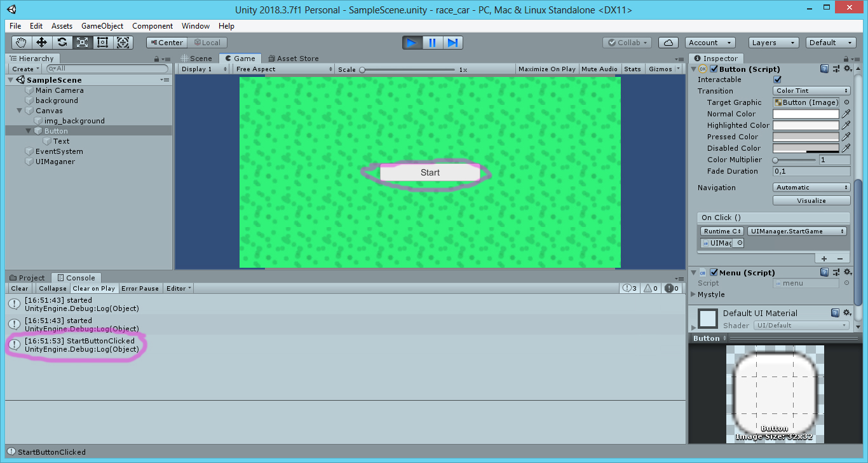Open the SampleScene context menu icon
This screenshot has height=463, width=868.
pos(165,80)
